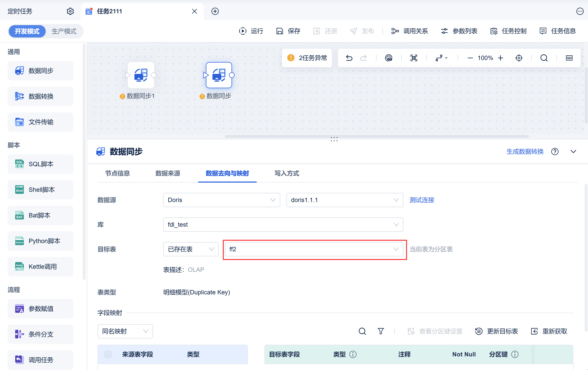The height and width of the screenshot is (370, 588).
Task: Expand the 同名映射 mapping dropdown
Action: coord(125,331)
